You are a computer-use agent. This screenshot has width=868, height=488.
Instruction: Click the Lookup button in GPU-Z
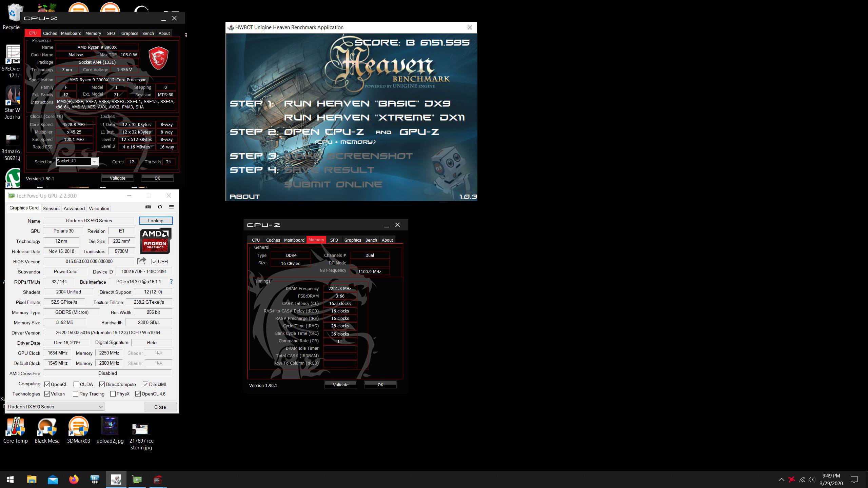[x=156, y=221]
